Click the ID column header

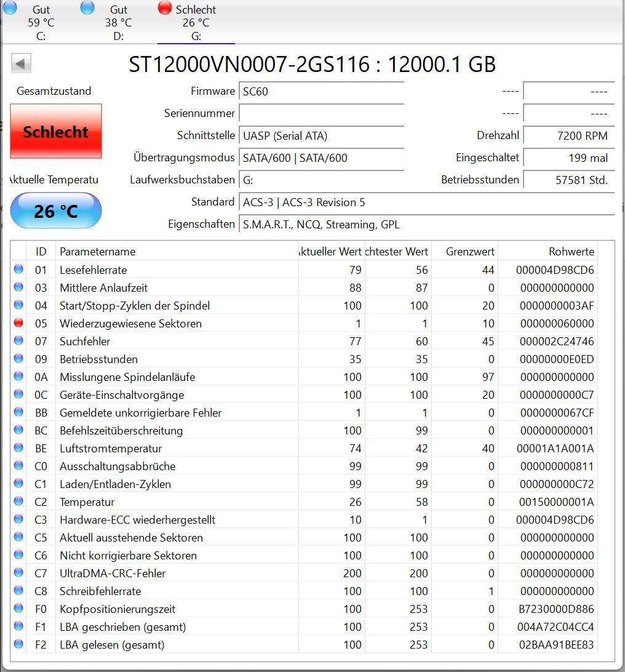[41, 251]
